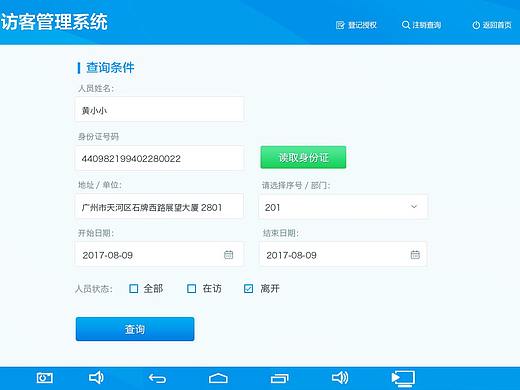
Task: Open the calendar picker for 结束日期
Action: 415,255
